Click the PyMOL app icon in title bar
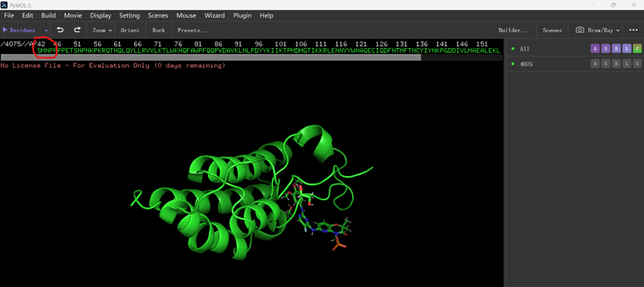 (4, 5)
